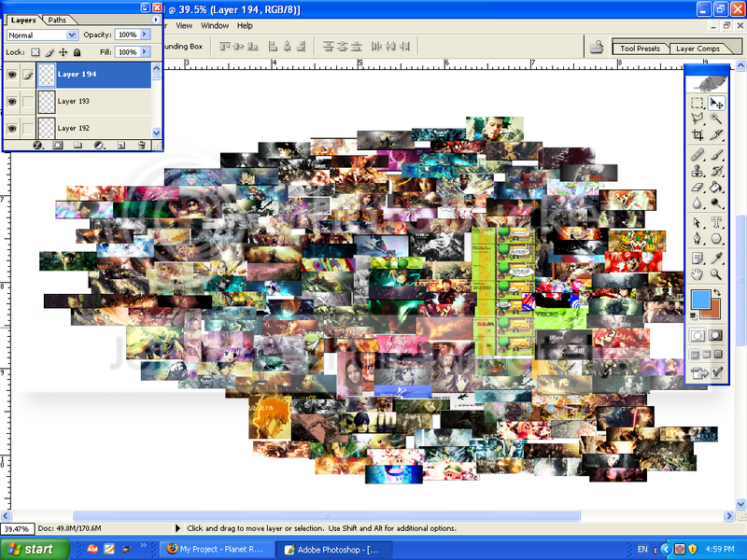747x560 pixels.
Task: Select the Brush tool
Action: [x=716, y=155]
